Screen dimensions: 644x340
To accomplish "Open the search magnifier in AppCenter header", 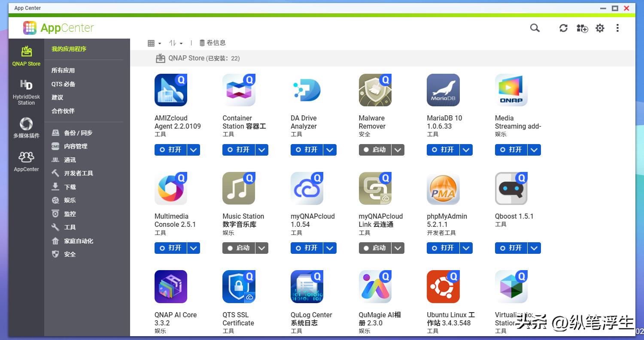I will (535, 28).
